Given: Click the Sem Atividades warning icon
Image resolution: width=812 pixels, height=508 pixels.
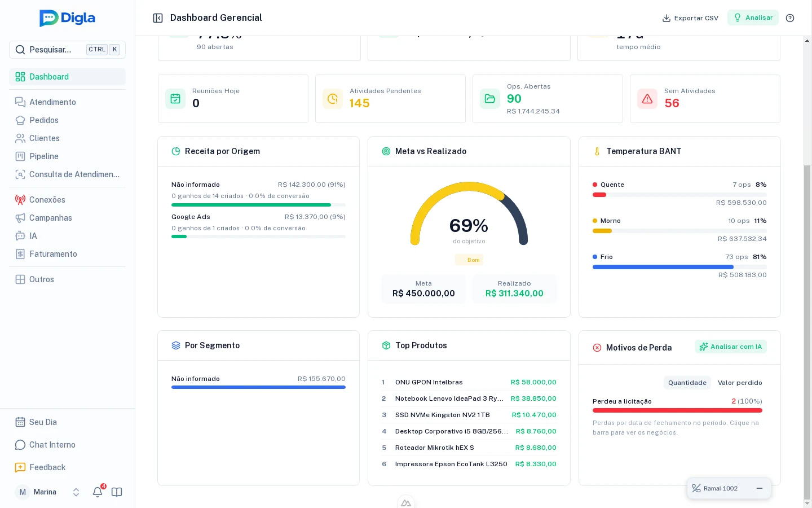Looking at the screenshot, I should (647, 99).
